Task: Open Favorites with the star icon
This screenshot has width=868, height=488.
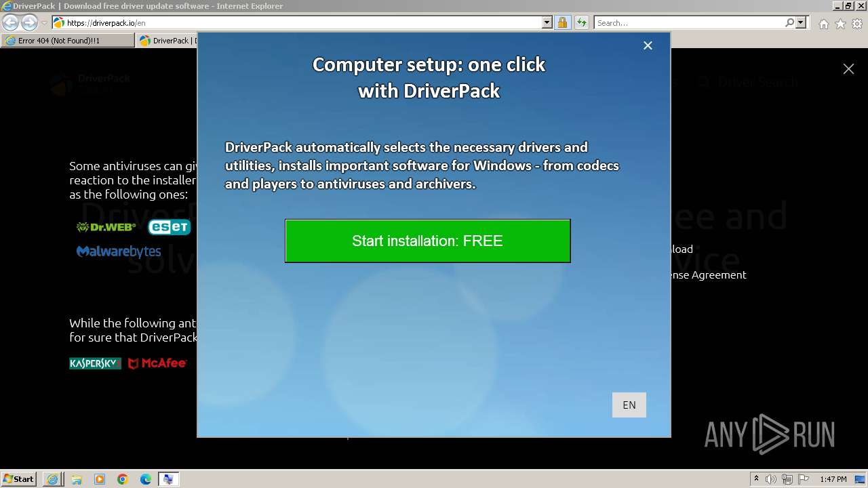Action: pos(840,24)
